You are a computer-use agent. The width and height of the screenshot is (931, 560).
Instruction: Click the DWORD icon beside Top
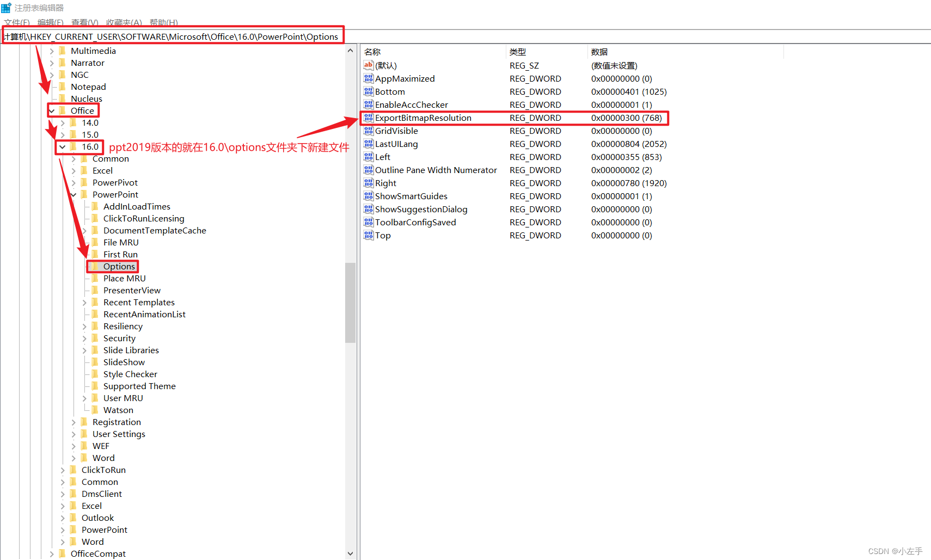click(369, 235)
